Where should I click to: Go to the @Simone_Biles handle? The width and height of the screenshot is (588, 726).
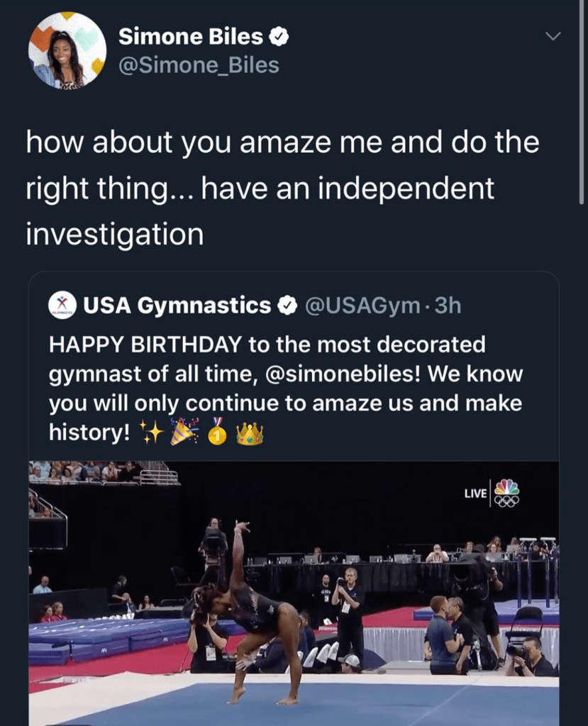(199, 65)
